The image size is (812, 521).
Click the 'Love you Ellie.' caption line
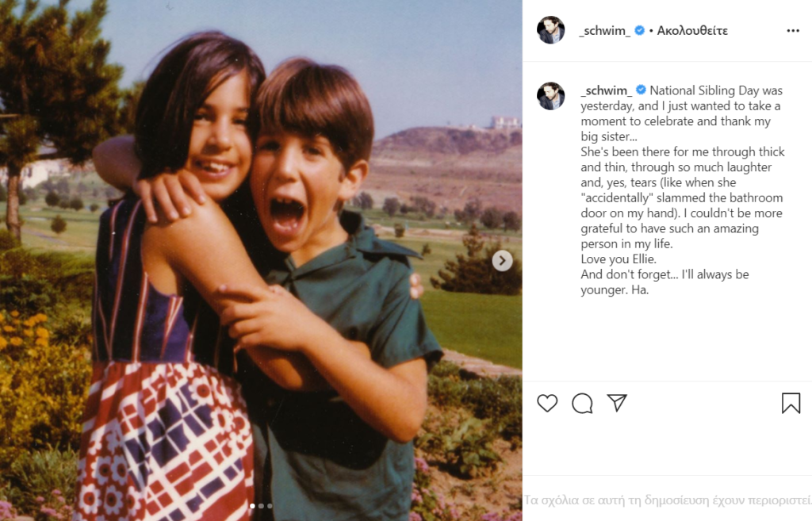pos(619,259)
